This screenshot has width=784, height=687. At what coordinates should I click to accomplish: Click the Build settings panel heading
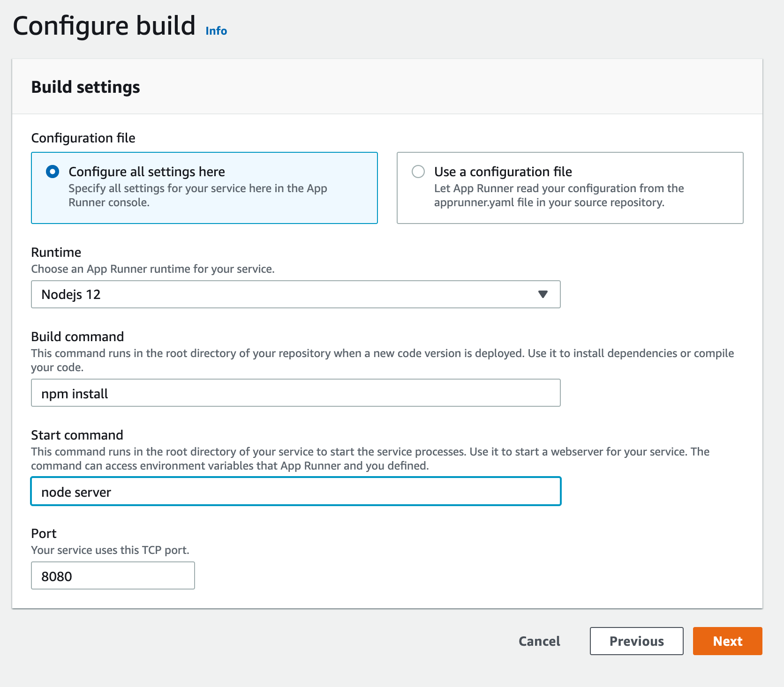click(x=85, y=88)
